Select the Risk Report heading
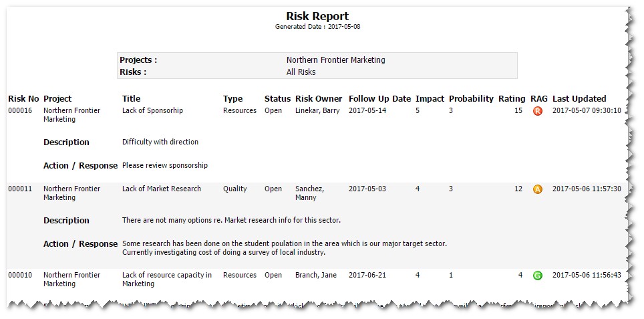 click(317, 16)
